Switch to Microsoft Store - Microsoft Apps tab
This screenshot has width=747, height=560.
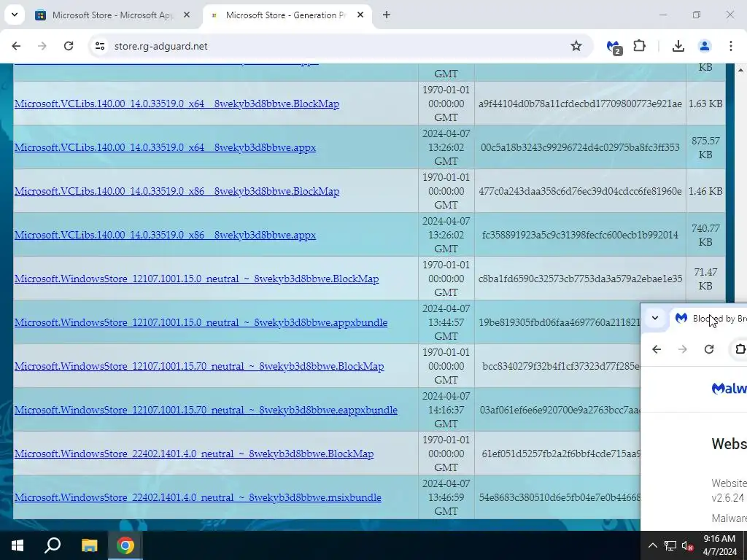112,15
